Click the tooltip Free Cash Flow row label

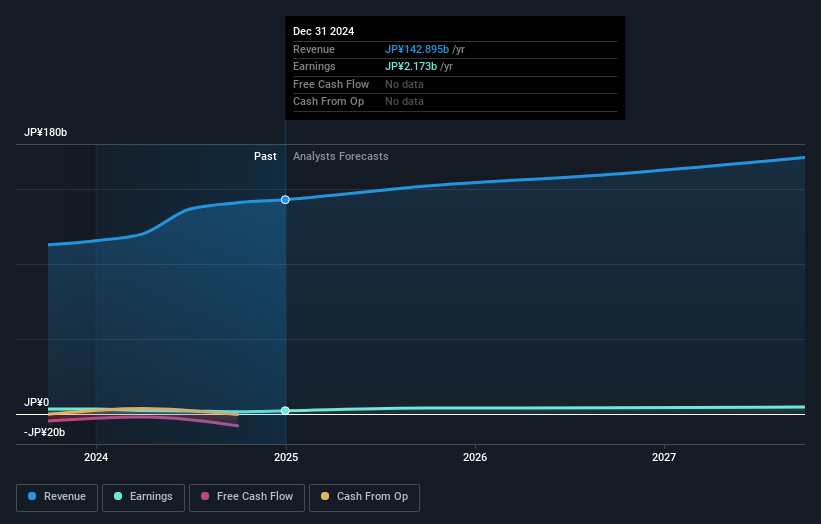(x=331, y=84)
